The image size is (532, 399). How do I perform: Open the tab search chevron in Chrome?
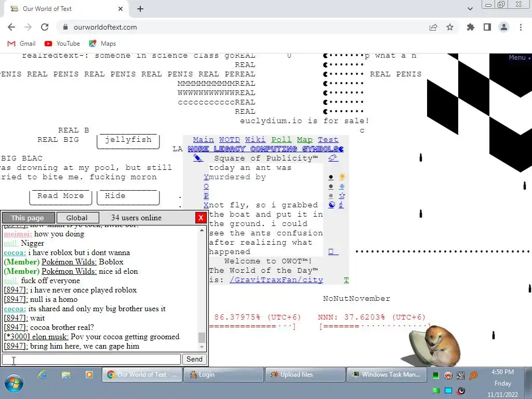click(x=470, y=9)
